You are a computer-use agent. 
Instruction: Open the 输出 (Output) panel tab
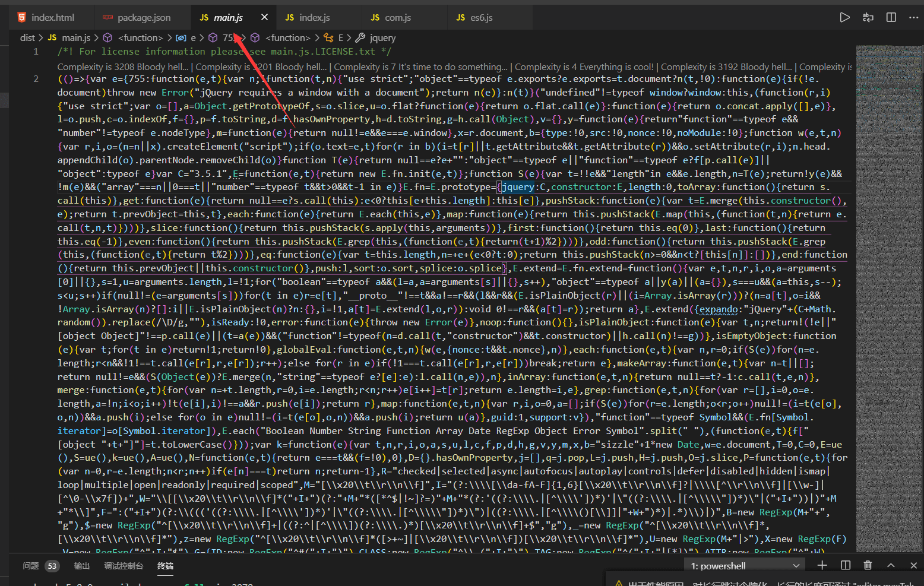click(82, 566)
